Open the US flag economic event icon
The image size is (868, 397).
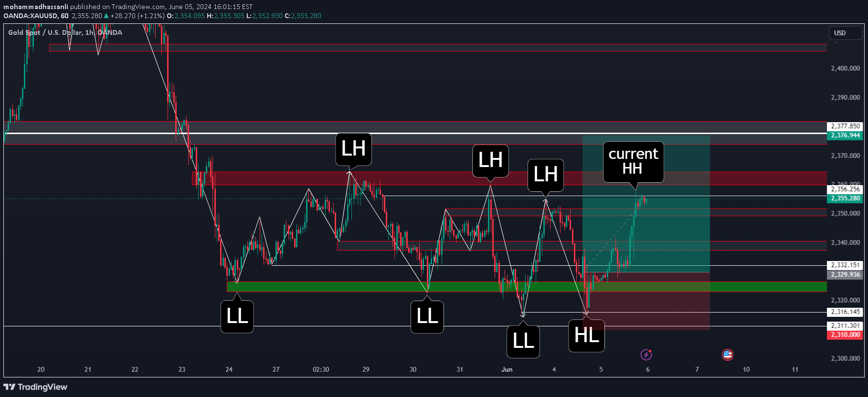pos(727,355)
